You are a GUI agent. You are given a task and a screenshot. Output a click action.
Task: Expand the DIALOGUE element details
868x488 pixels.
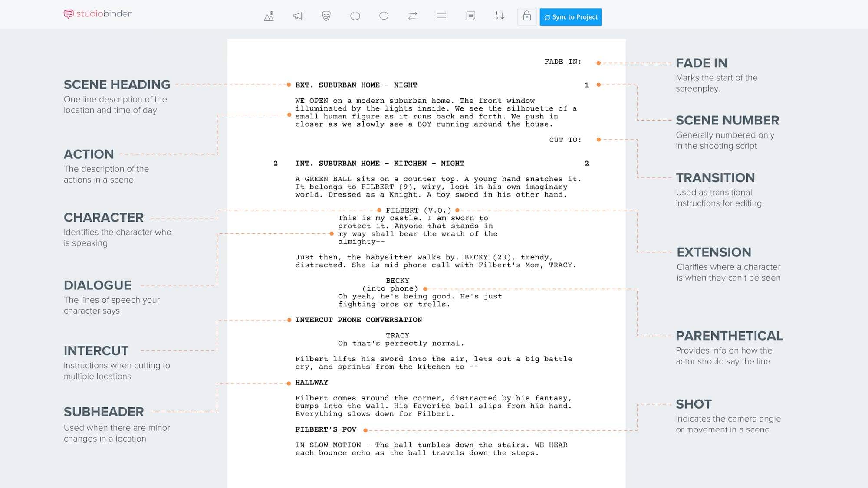tap(97, 284)
